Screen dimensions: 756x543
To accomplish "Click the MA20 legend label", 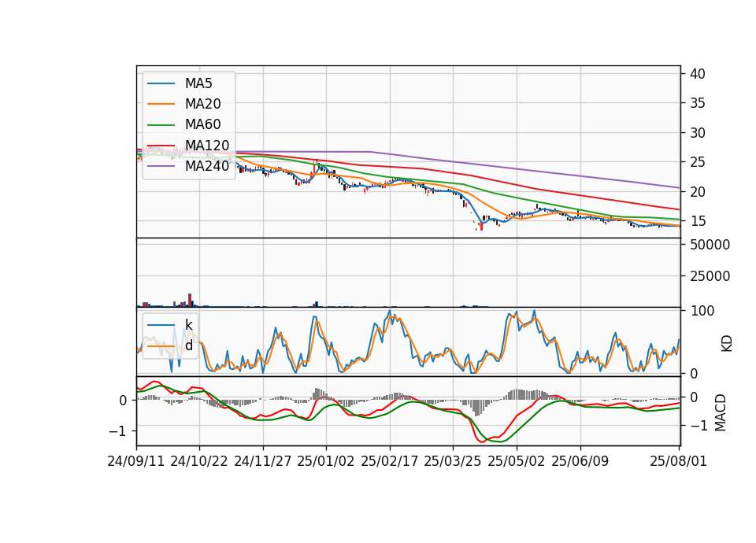I will [x=202, y=104].
